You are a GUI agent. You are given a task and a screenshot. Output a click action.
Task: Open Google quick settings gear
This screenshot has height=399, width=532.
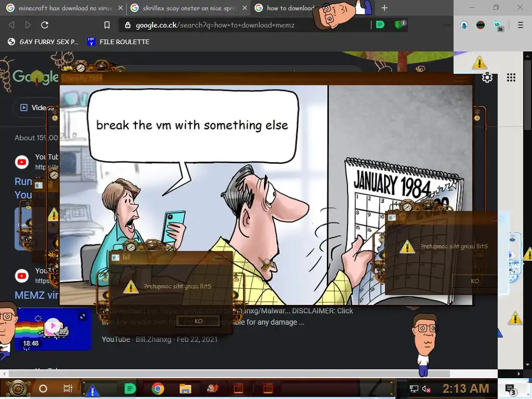click(487, 78)
